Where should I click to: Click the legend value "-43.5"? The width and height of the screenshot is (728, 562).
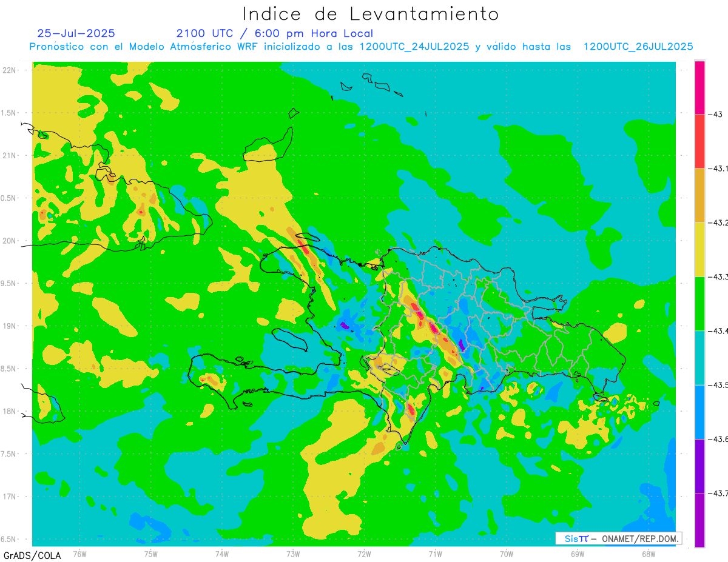click(x=718, y=385)
